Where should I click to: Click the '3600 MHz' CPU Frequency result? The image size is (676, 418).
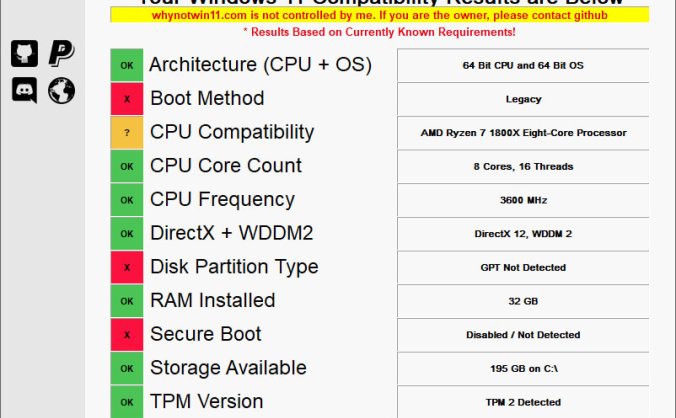[x=523, y=200]
